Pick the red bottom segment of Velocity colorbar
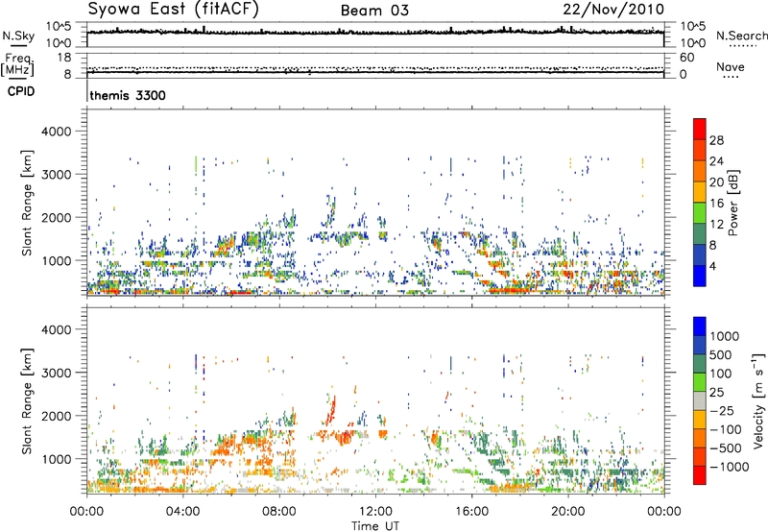 click(700, 475)
